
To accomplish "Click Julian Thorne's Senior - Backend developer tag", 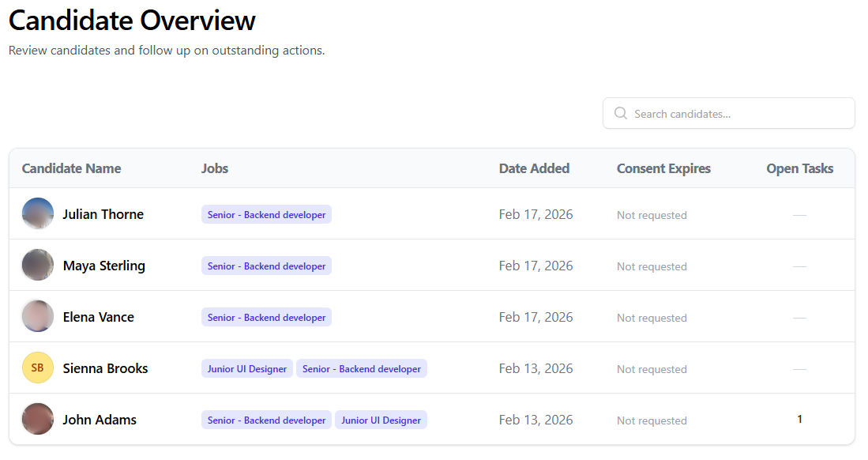I will [x=266, y=214].
